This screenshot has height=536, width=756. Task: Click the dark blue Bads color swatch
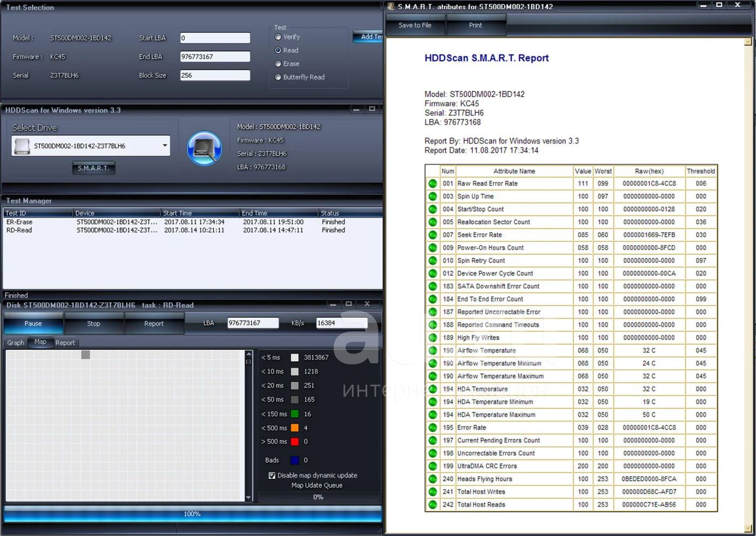(295, 460)
